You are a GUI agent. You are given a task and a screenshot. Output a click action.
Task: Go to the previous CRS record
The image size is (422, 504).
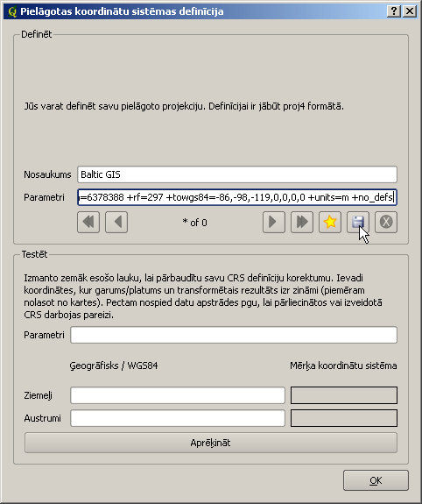pos(116,222)
